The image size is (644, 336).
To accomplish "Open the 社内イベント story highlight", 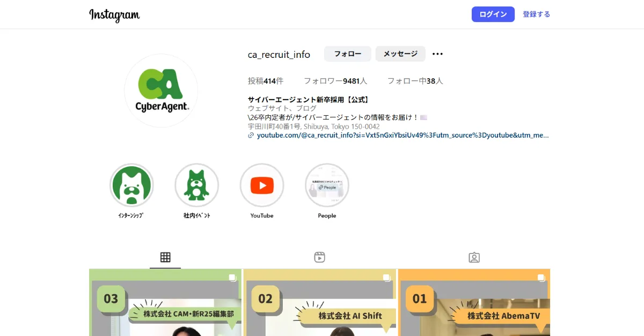I will 196,185.
